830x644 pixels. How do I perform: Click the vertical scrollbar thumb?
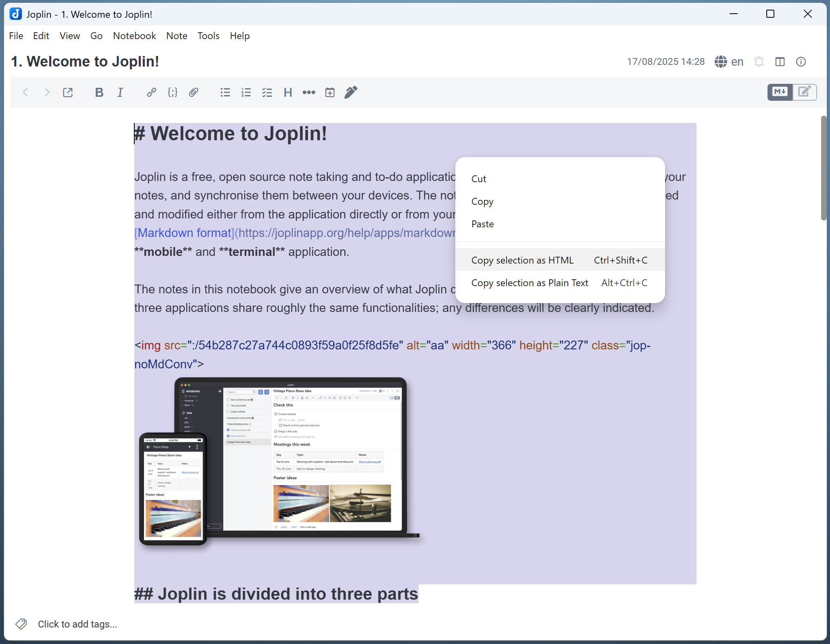824,167
